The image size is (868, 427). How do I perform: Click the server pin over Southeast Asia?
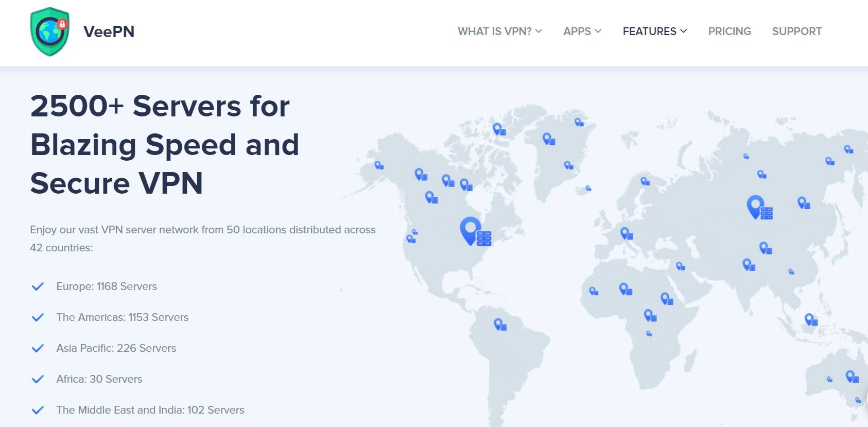pyautogui.click(x=811, y=319)
